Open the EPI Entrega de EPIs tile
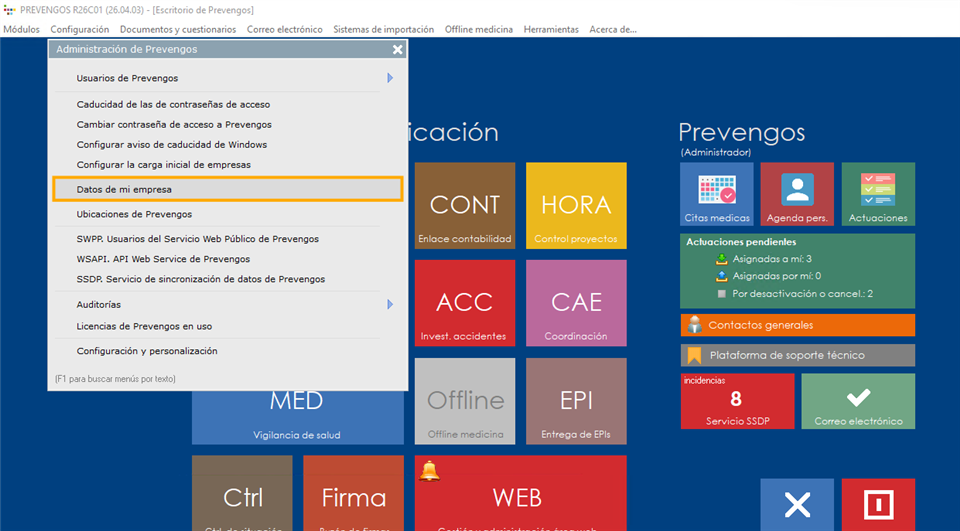This screenshot has height=531, width=960. coord(576,402)
